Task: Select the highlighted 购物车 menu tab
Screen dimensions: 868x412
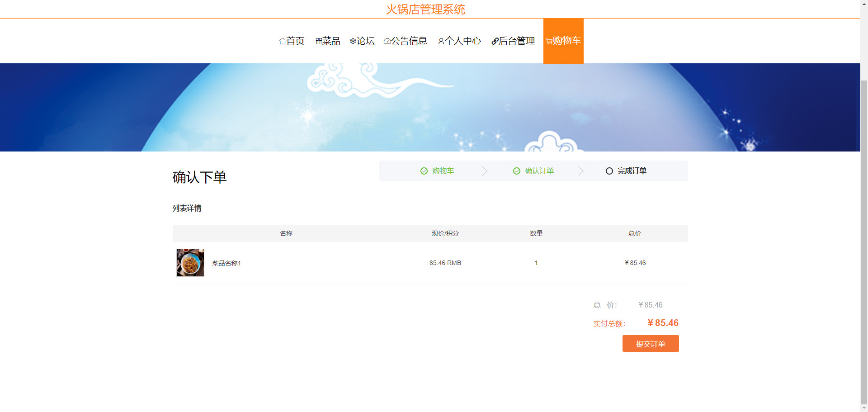Action: tap(563, 41)
